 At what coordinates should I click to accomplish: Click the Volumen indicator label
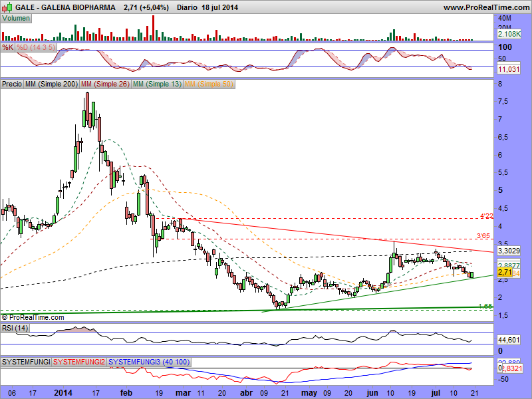(16, 19)
